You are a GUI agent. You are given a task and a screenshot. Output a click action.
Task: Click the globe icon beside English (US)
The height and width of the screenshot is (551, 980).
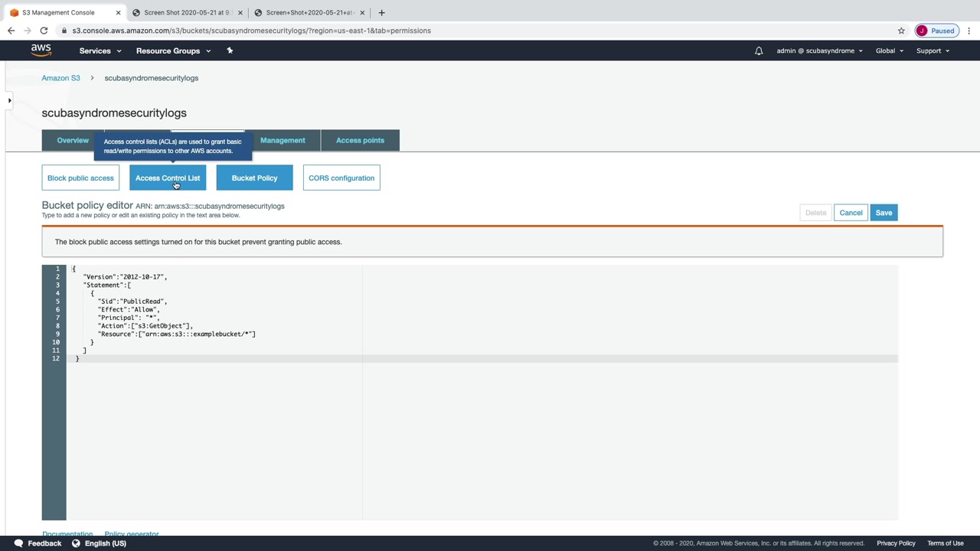[x=76, y=543]
